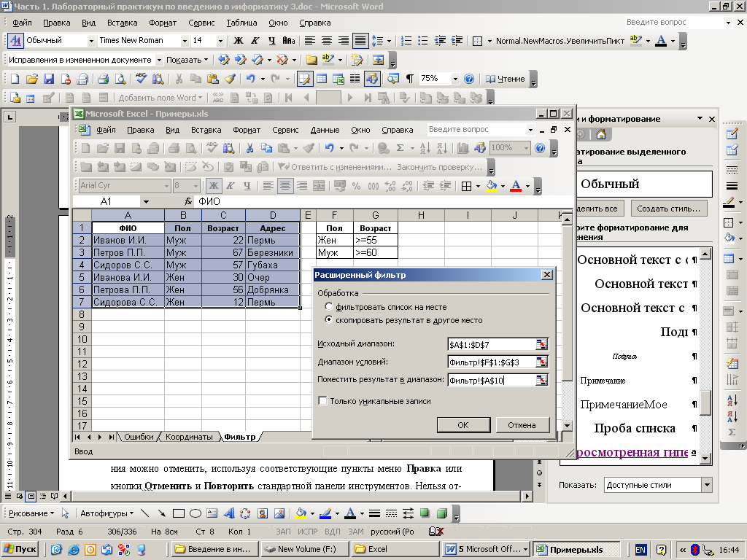
Task: Toggle Bold in Excel formatting toolbar
Action: click(x=214, y=186)
